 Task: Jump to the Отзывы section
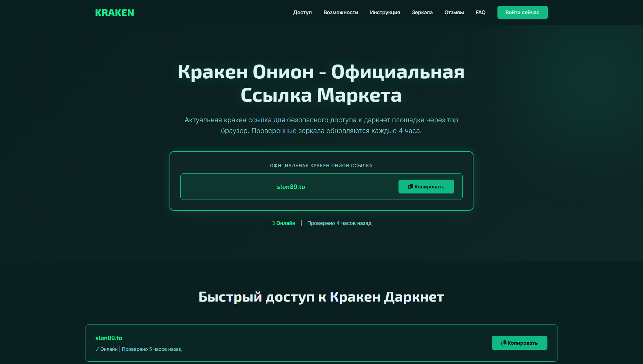[x=454, y=12]
